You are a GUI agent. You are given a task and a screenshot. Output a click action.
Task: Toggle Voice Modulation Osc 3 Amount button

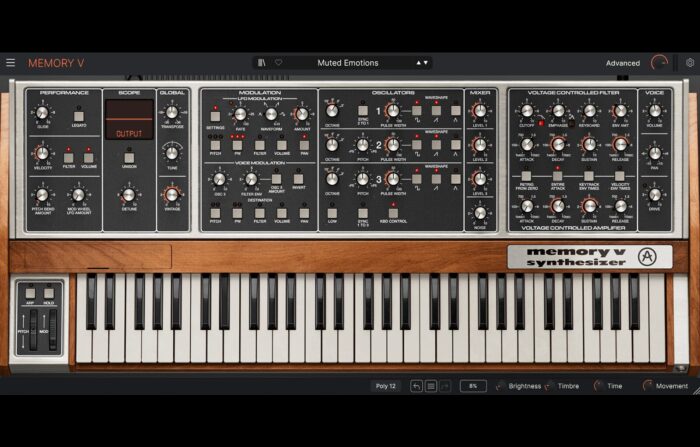click(277, 179)
